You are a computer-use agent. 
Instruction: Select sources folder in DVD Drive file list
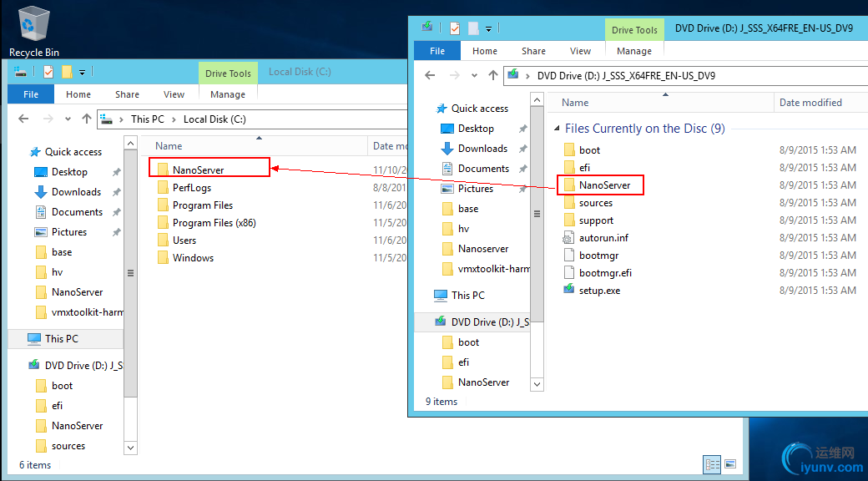[x=596, y=203]
